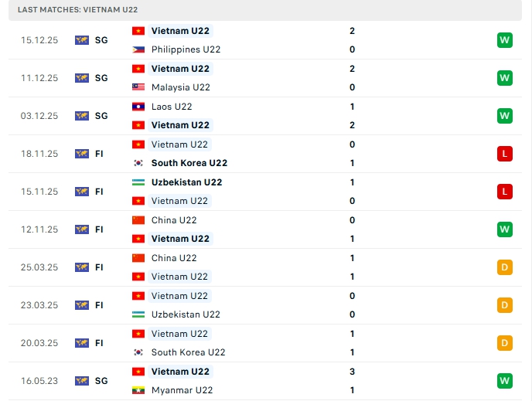Click the South Korea flag, 18.11.25 match
The height and width of the screenshot is (401, 532).
click(138, 163)
